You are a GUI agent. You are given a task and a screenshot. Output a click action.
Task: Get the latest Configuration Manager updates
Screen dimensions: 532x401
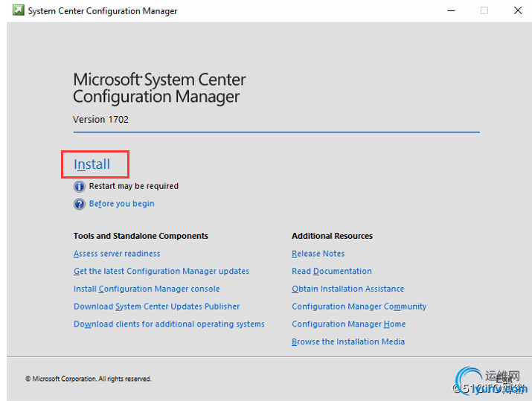coord(161,272)
